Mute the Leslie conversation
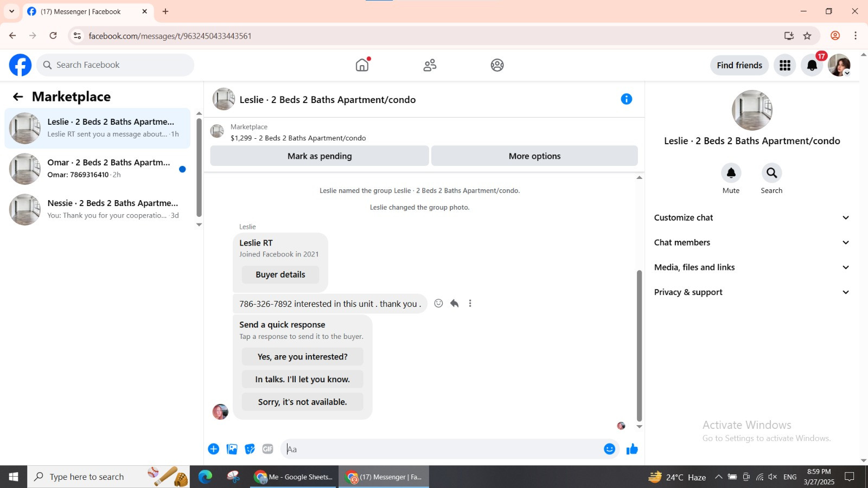This screenshot has height=488, width=868. (731, 173)
